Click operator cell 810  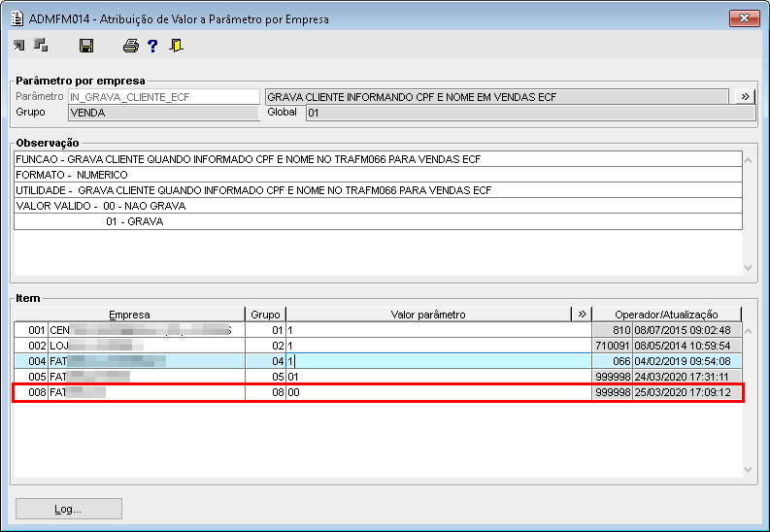[x=612, y=330]
